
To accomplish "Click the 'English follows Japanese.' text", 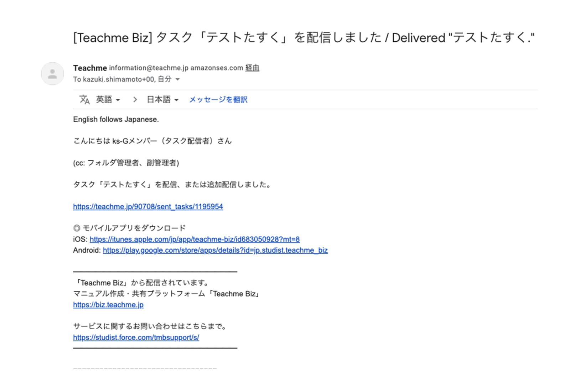I will [x=116, y=119].
